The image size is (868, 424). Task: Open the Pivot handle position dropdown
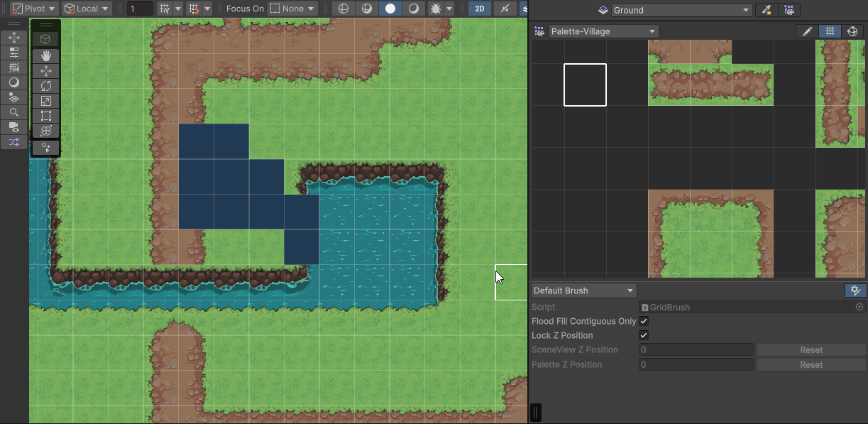(x=33, y=9)
